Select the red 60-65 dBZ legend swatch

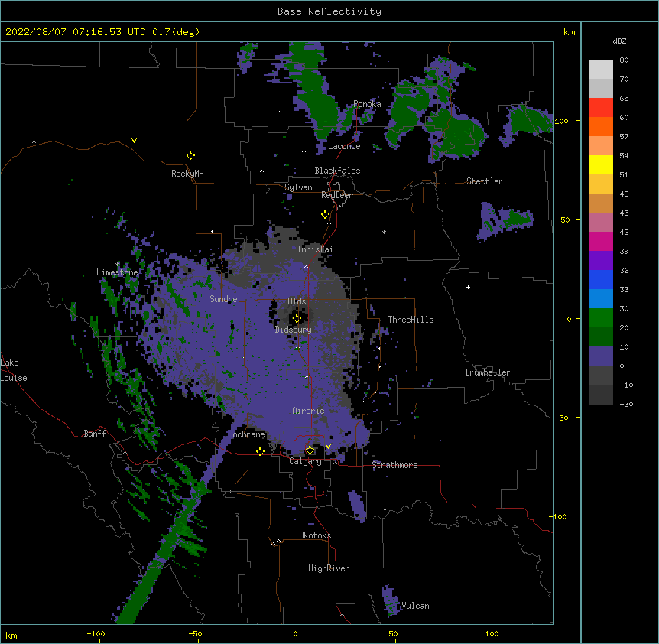(601, 108)
